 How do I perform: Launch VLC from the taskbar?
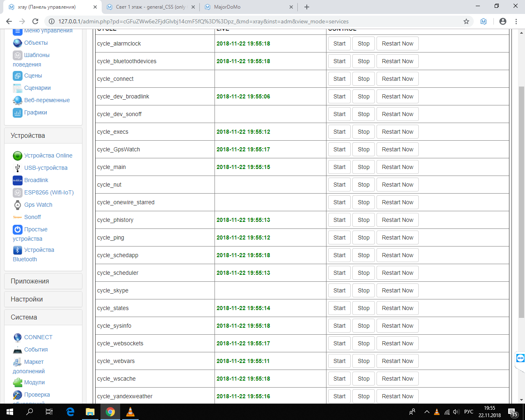(x=130, y=412)
